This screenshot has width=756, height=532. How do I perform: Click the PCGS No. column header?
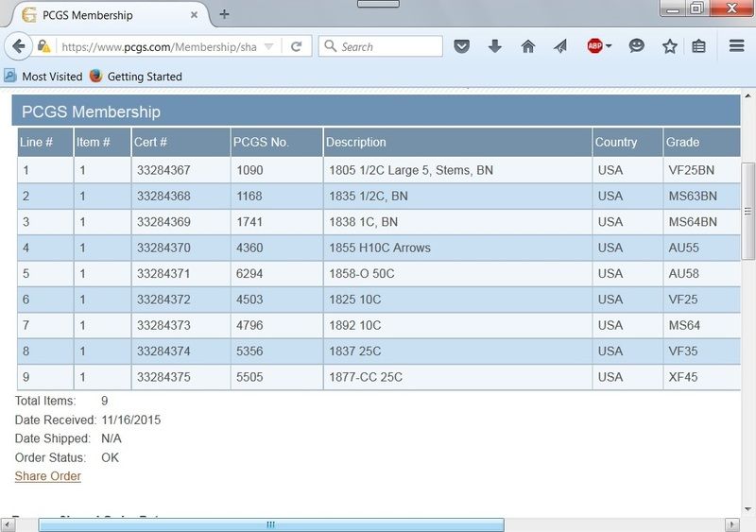point(277,142)
